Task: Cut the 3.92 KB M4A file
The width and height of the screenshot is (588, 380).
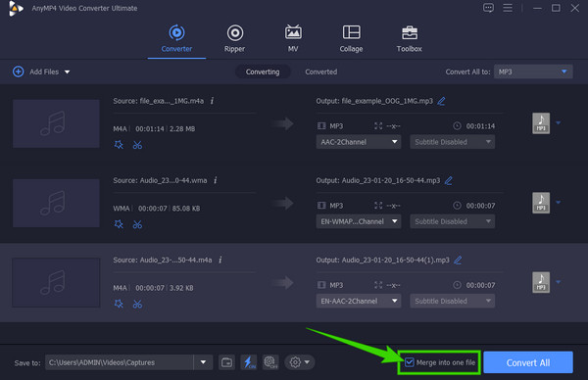Action: click(137, 304)
